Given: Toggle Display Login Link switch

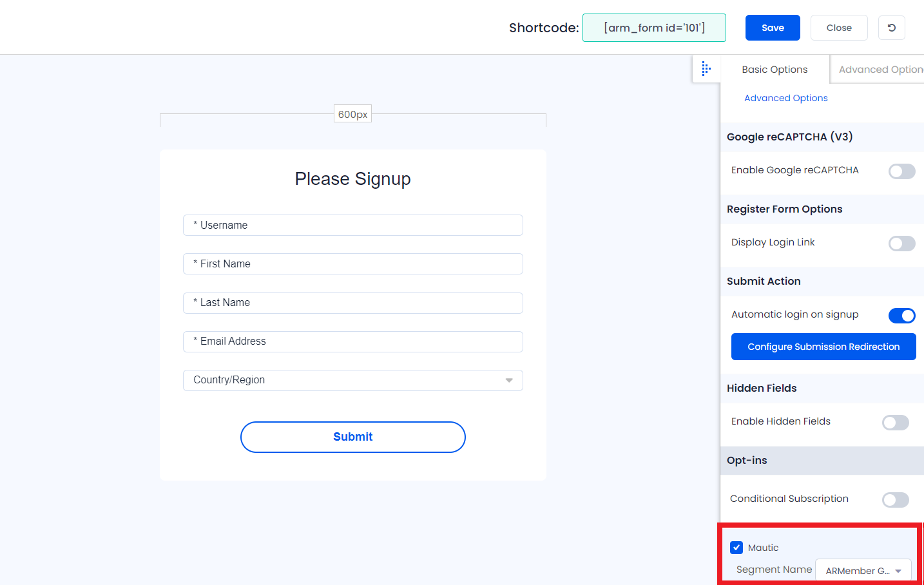Looking at the screenshot, I should 901,243.
